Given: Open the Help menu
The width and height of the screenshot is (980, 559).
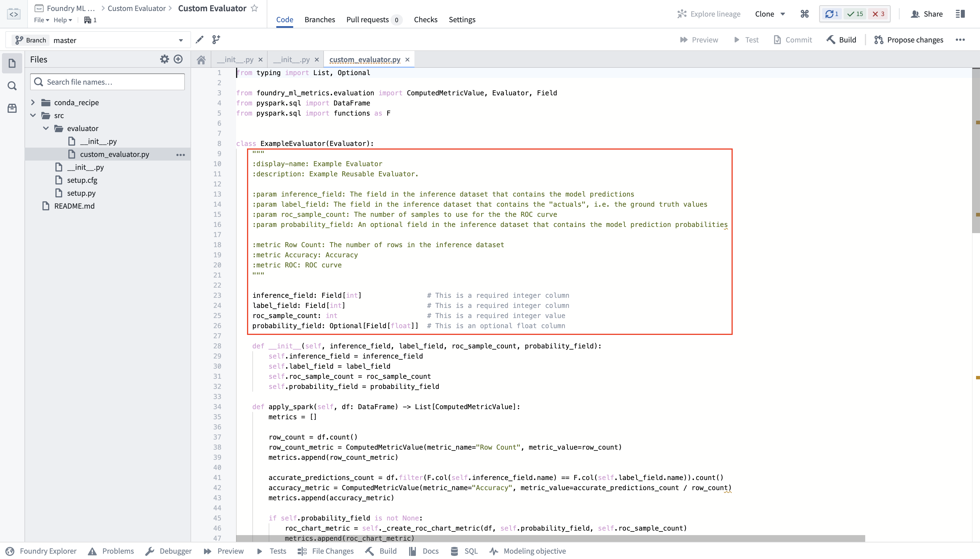Looking at the screenshot, I should point(63,20).
